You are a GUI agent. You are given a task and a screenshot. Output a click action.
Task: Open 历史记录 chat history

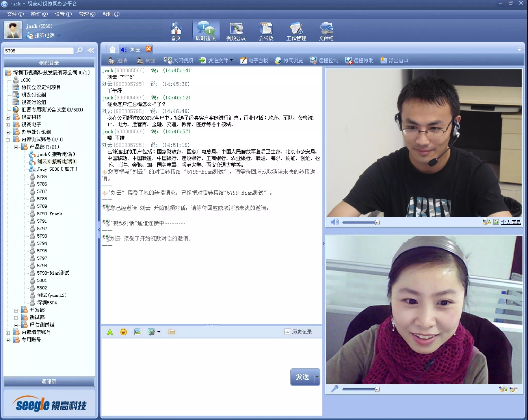[x=298, y=332]
